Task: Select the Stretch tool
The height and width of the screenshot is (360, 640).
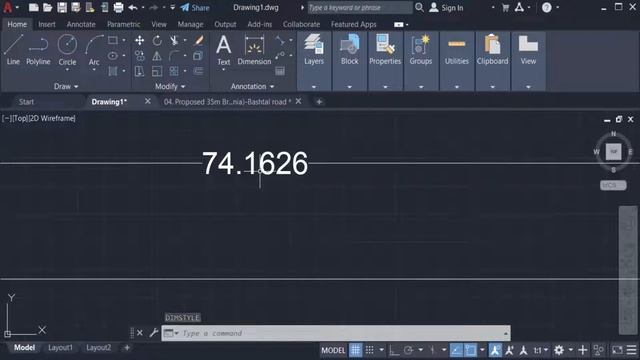Action: click(x=140, y=71)
